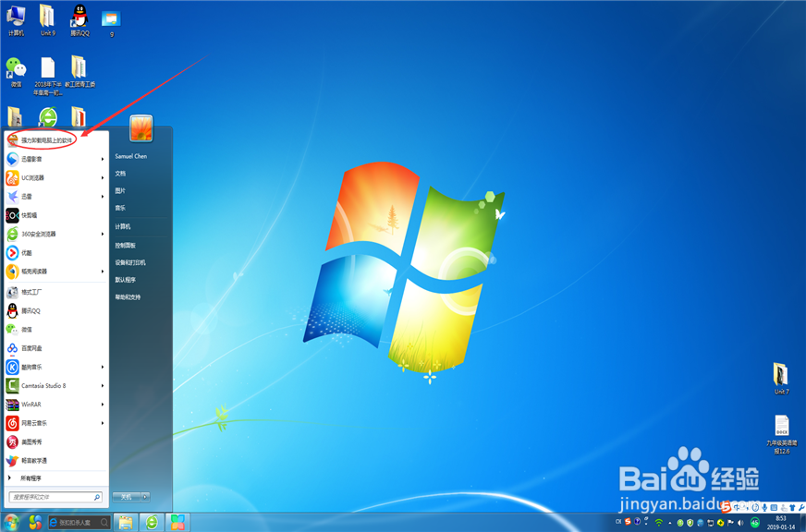Click the colored balls icon beside Start
Viewport: 806px width, 532px height.
coord(35,522)
